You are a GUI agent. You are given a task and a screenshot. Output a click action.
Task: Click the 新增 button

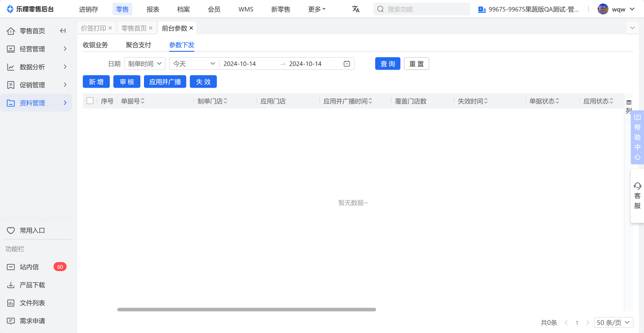point(96,82)
